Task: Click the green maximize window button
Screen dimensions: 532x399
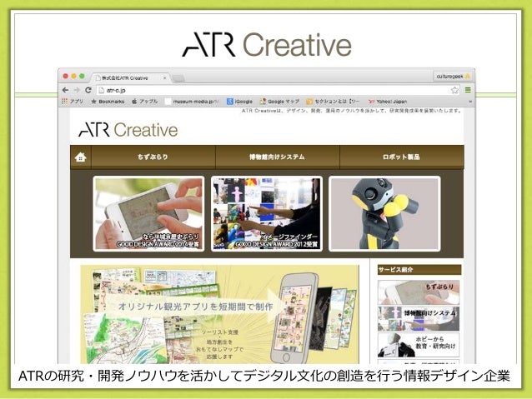Action: 82,77
